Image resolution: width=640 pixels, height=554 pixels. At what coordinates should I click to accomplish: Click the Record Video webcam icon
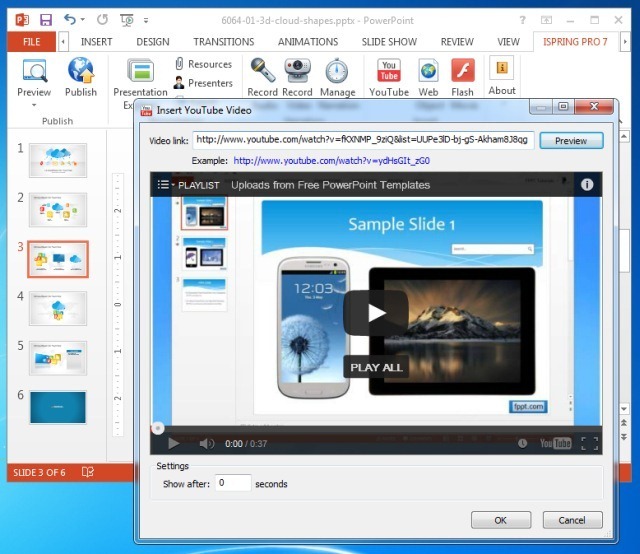[297, 70]
